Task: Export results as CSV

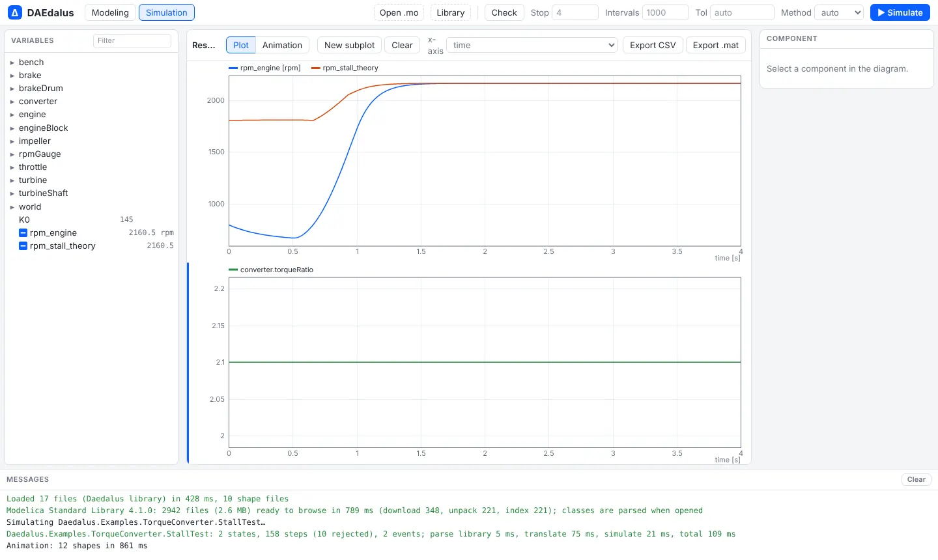Action: tap(653, 45)
